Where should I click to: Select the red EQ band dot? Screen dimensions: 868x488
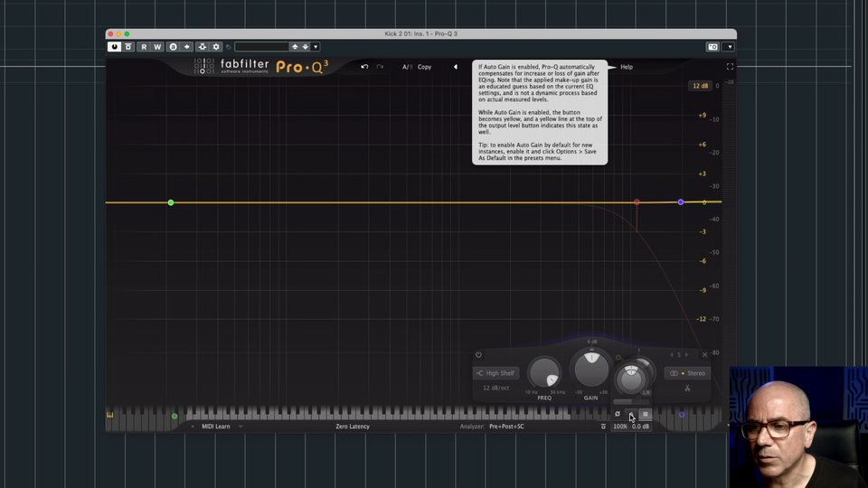pos(637,202)
